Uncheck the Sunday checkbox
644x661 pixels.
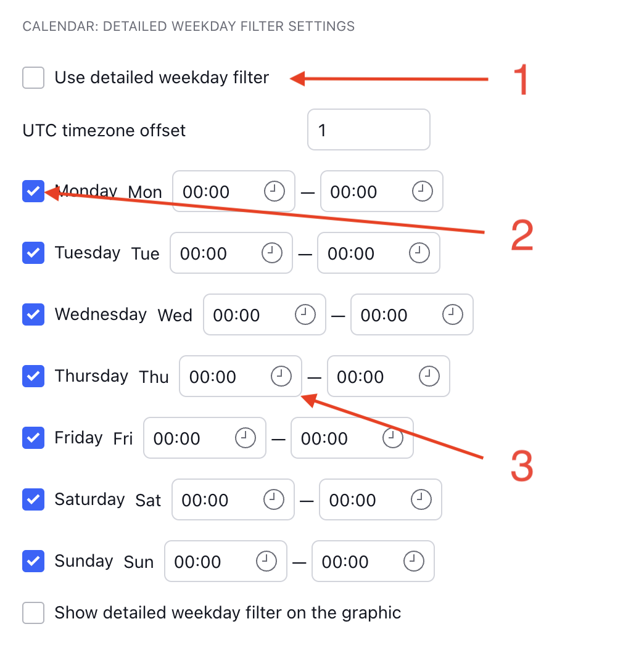click(33, 561)
